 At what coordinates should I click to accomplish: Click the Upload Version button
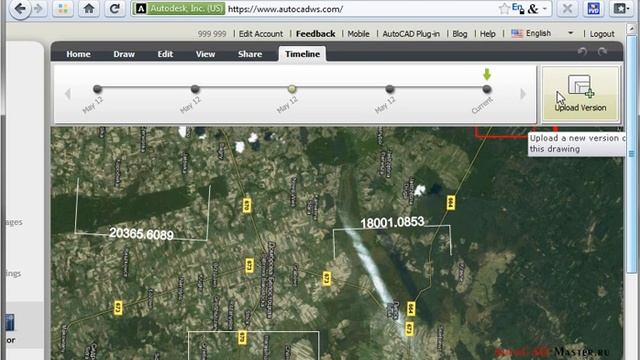[x=580, y=94]
